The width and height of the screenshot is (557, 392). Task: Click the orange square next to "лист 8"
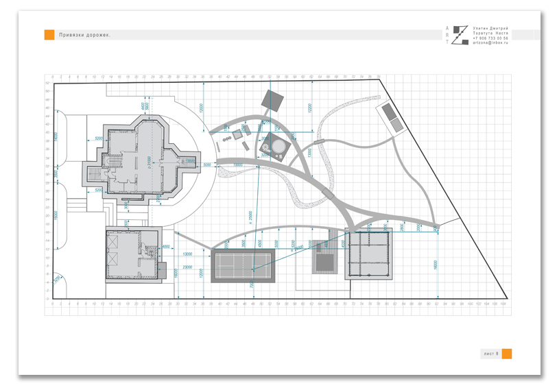pyautogui.click(x=506, y=354)
